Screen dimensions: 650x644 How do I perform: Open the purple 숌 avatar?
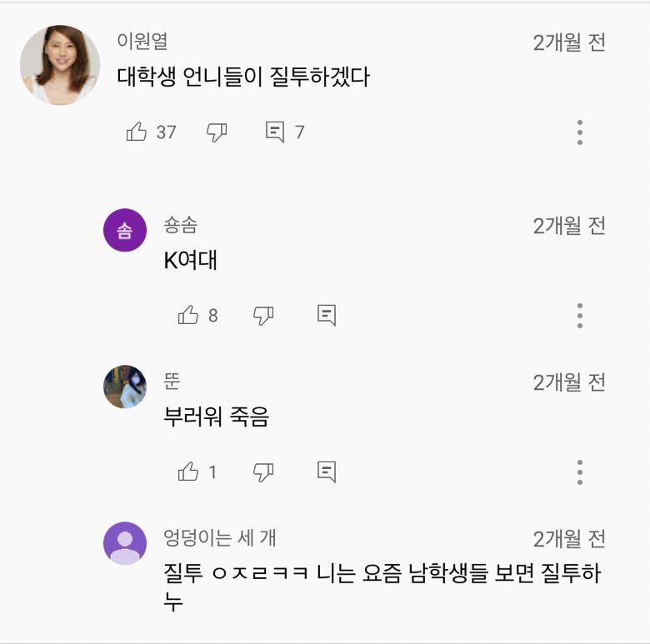[x=125, y=230]
